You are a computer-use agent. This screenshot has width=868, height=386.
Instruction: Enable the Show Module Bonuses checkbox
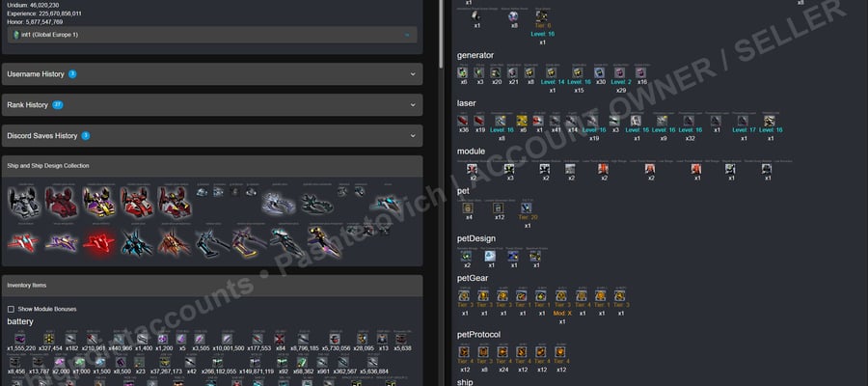pos(11,309)
